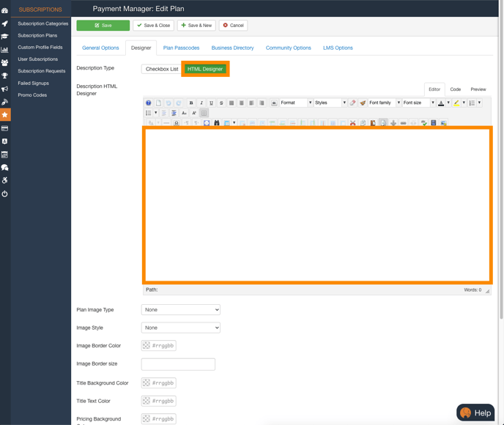Toggle Italic formatting in editor toolbar
Image resolution: width=504 pixels, height=425 pixels.
[201, 103]
